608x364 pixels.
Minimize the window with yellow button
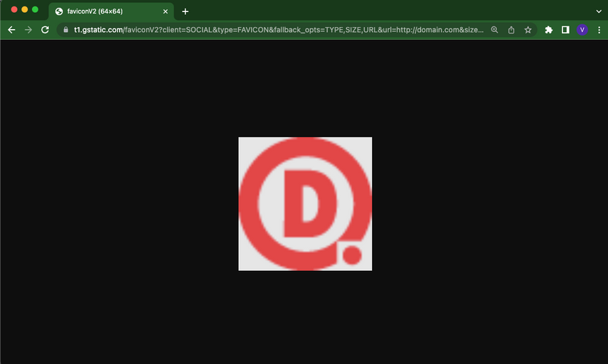pyautogui.click(x=25, y=10)
